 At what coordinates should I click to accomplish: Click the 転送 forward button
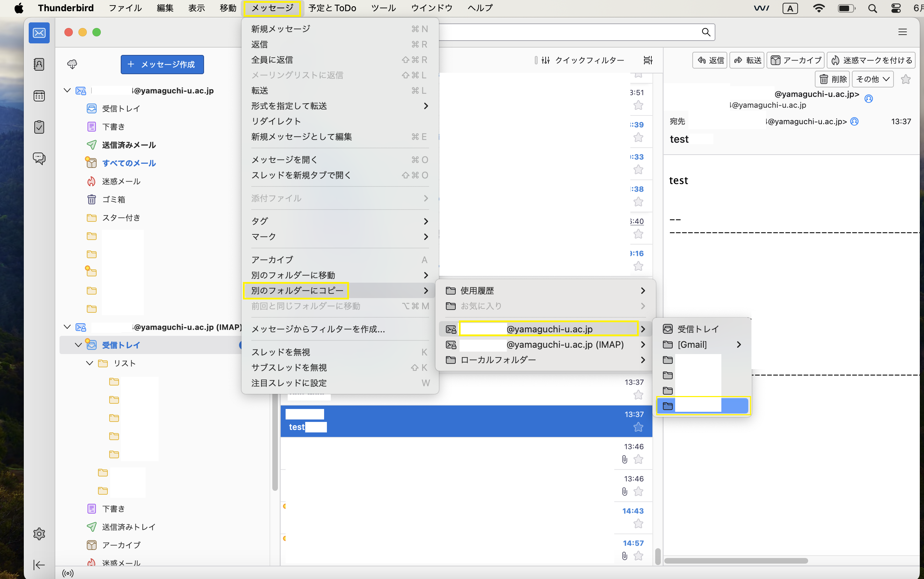coord(747,60)
